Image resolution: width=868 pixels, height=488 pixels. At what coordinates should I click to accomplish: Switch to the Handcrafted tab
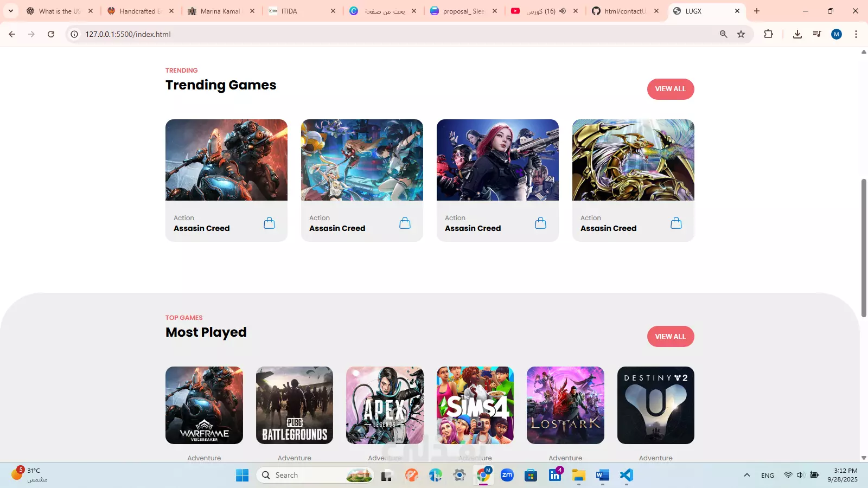click(x=140, y=11)
